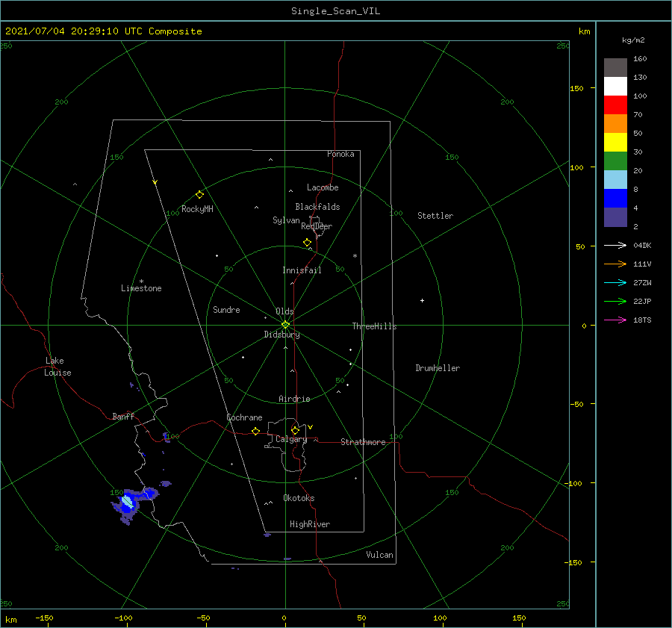This screenshot has width=672, height=628.
Task: Click the 2021/07/04 20:29:10 UTC Composite timestamp
Action: click(103, 31)
